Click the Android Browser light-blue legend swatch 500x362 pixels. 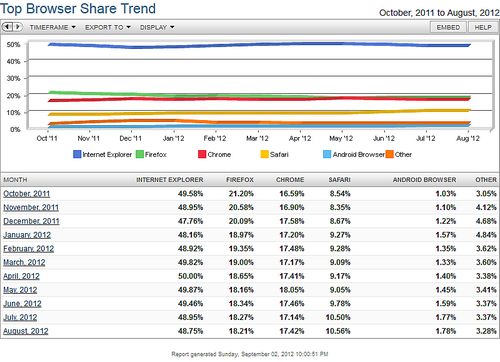[x=327, y=154]
